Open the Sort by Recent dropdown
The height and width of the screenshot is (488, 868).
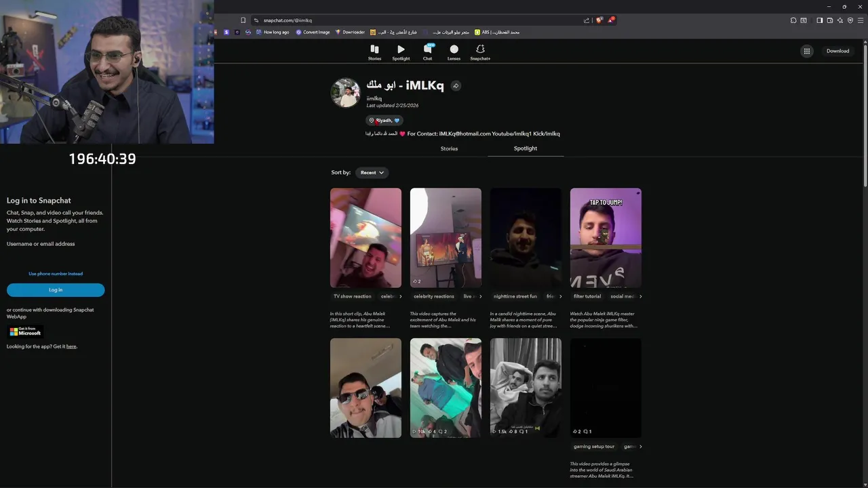coord(372,173)
